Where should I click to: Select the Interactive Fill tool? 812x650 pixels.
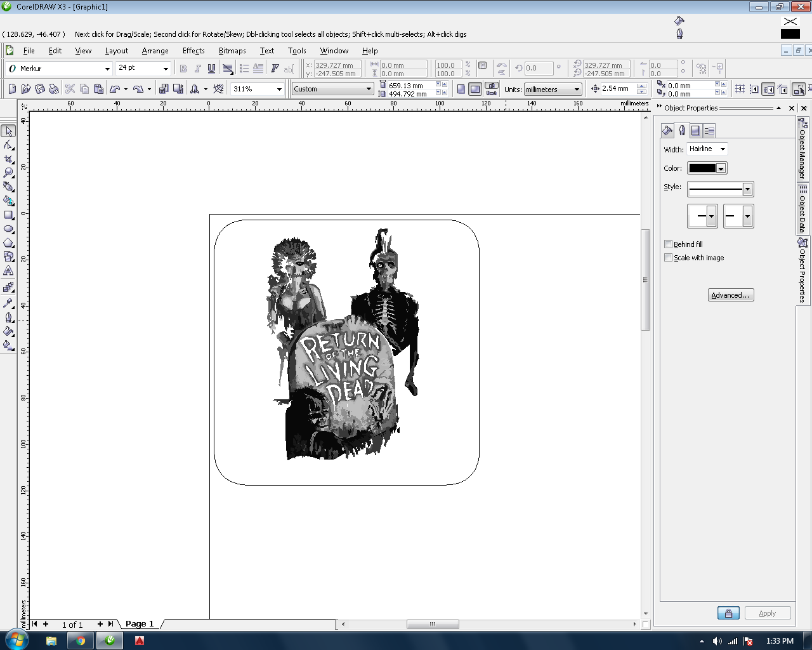pyautogui.click(x=8, y=345)
